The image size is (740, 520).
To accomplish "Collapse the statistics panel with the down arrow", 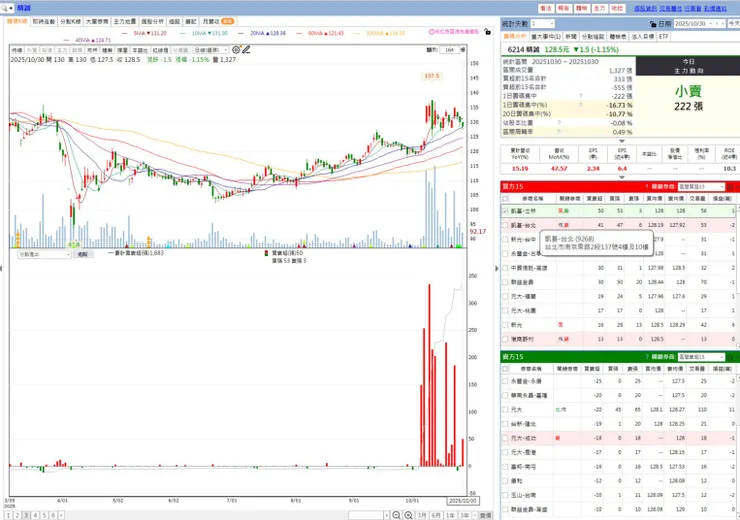I will tap(622, 141).
